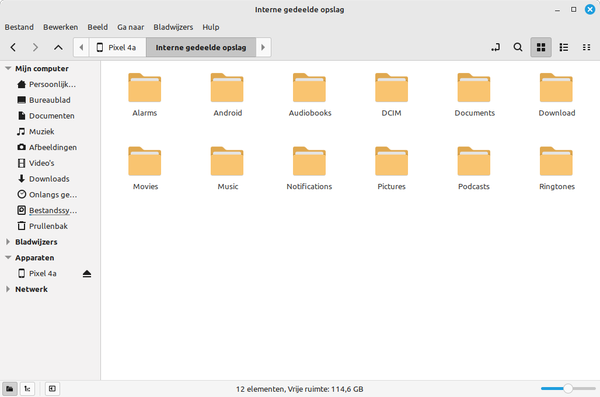Open Muziek in sidebar
This screenshot has width=600, height=397.
click(x=51, y=132)
